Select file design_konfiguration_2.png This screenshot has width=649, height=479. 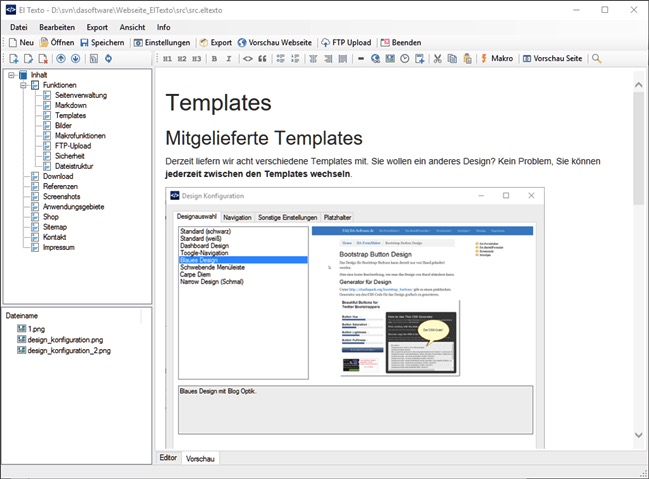click(x=69, y=351)
